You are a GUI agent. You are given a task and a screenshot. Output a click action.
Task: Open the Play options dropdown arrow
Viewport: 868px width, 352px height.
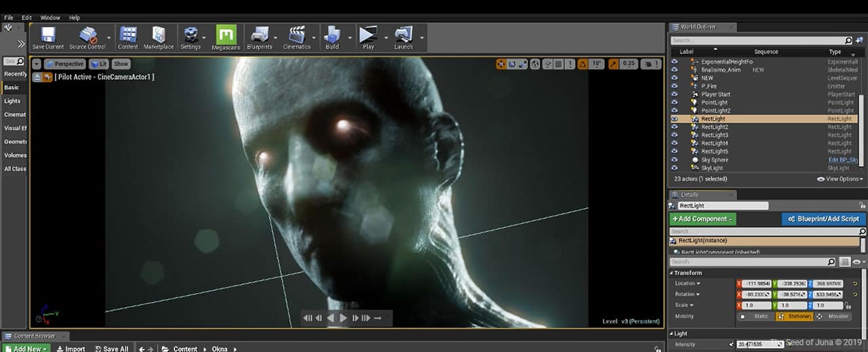(386, 38)
